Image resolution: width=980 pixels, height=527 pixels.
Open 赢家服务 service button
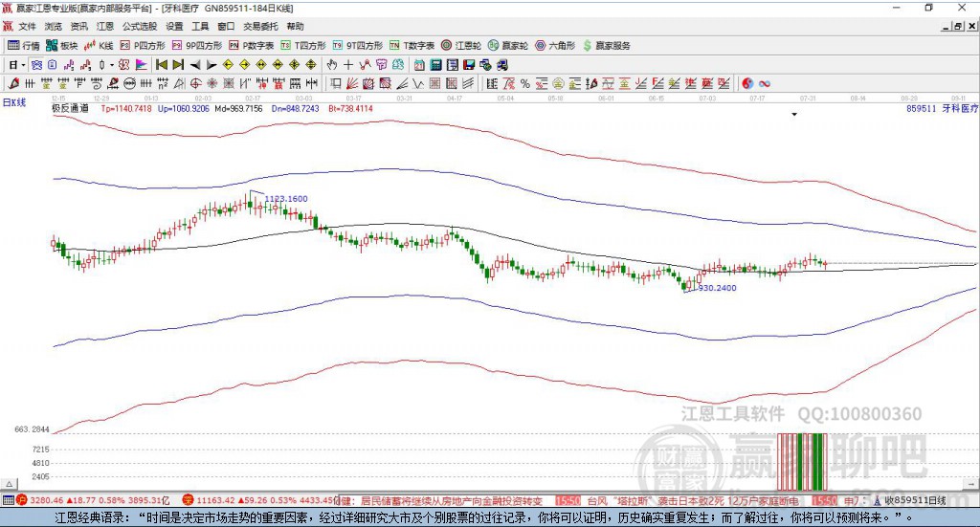click(606, 46)
